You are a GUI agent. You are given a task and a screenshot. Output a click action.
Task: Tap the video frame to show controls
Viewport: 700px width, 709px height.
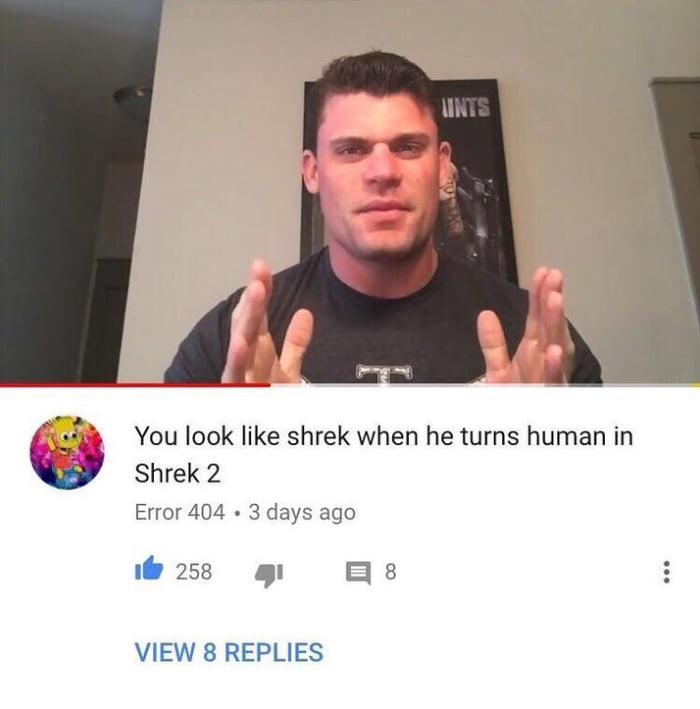350,191
